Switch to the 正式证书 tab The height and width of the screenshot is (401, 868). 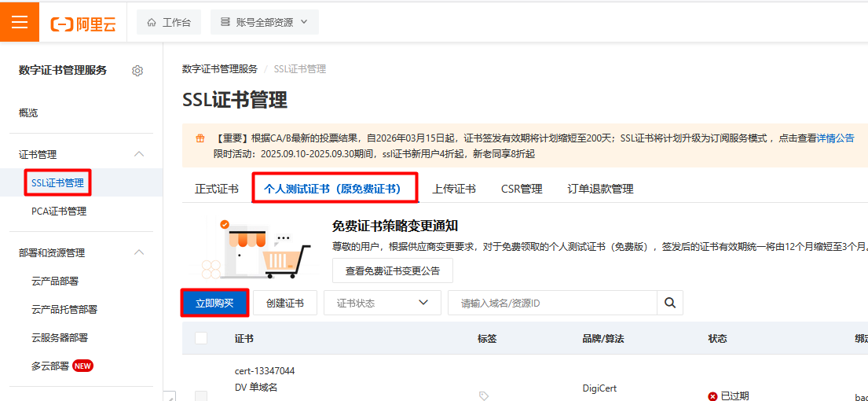217,189
